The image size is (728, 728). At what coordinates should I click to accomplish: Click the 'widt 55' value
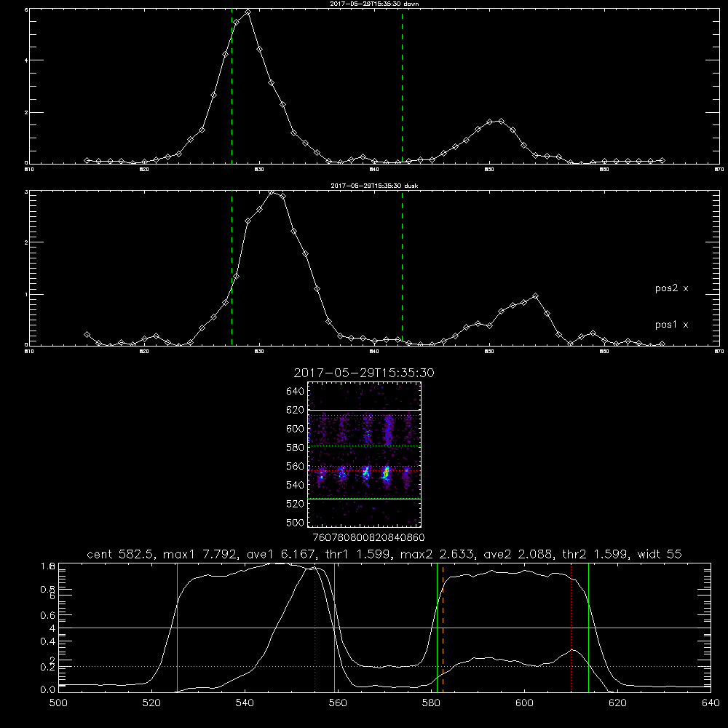tap(660, 554)
